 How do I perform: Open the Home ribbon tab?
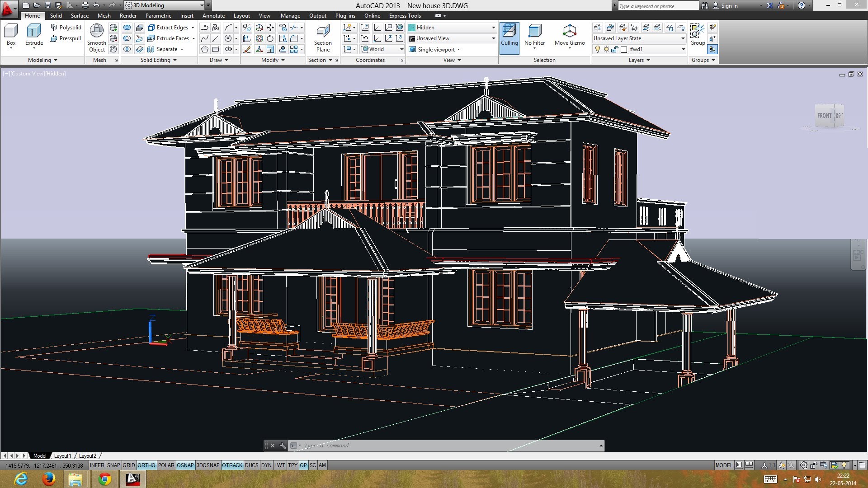point(33,15)
